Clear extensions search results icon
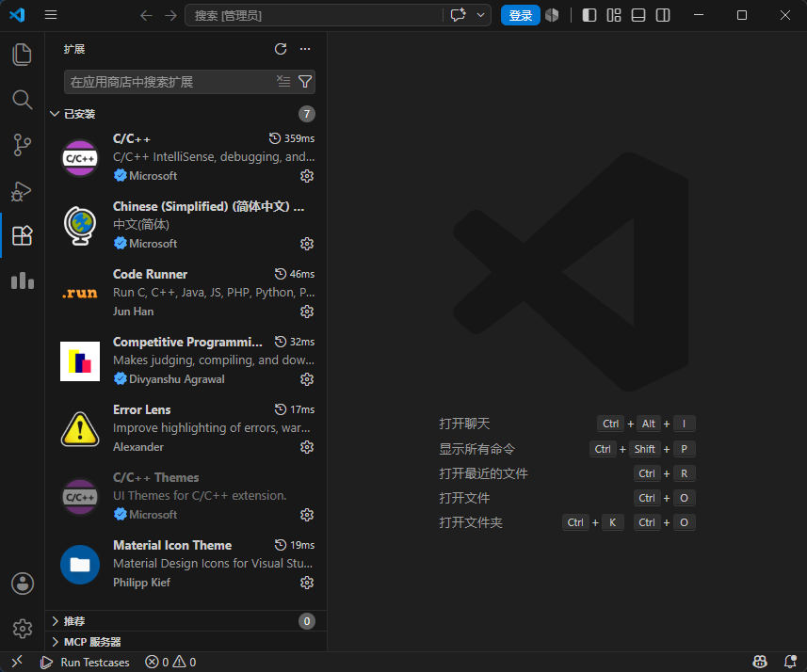Viewport: 807px width, 672px height. [x=283, y=81]
